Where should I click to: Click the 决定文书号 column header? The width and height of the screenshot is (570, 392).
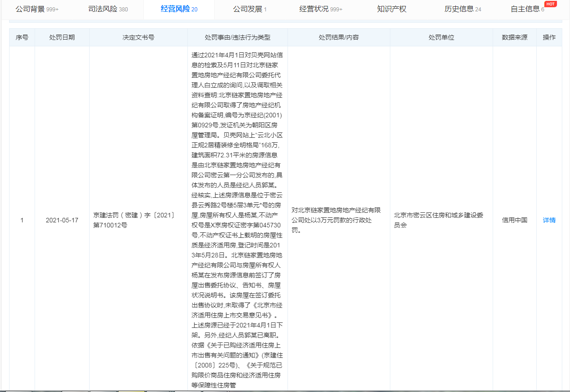[138, 37]
